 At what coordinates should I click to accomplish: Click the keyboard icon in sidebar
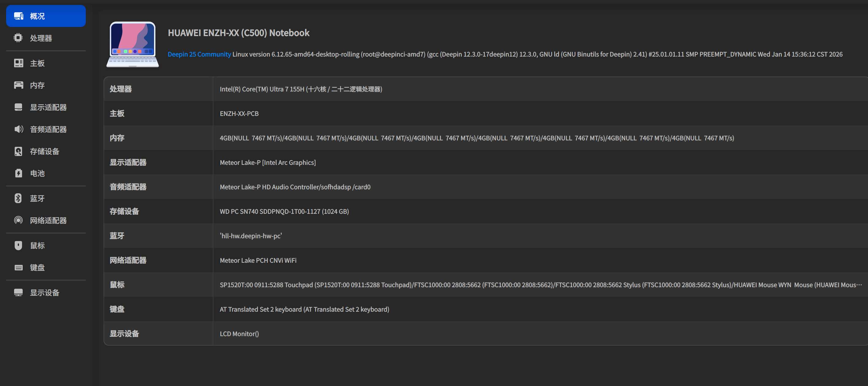18,268
